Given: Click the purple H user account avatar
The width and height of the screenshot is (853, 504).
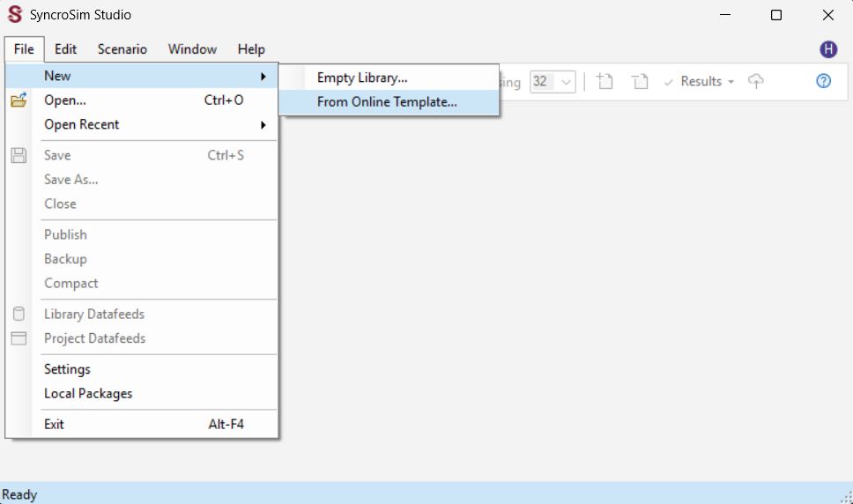Looking at the screenshot, I should pyautogui.click(x=828, y=49).
